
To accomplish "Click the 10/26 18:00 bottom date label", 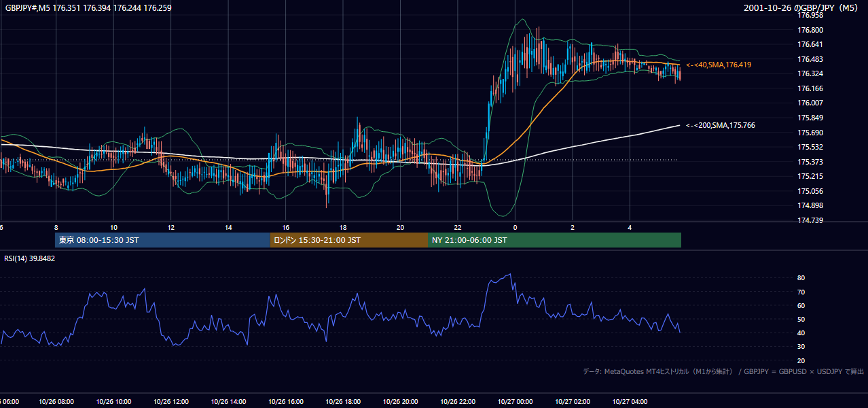I will [343, 401].
